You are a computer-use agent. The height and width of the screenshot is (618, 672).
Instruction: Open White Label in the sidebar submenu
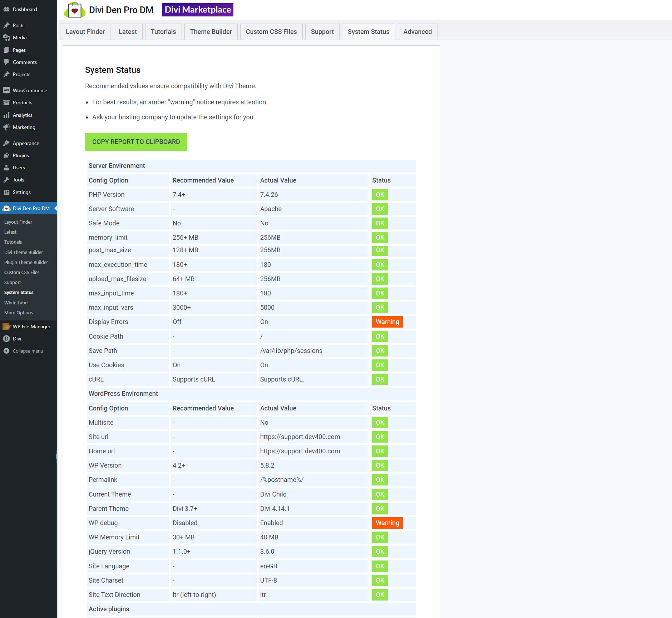(x=16, y=303)
